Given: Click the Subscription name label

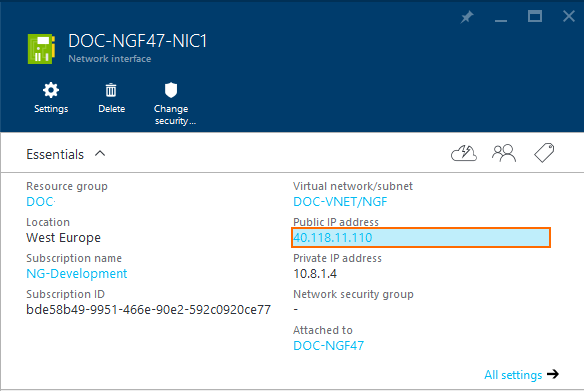Looking at the screenshot, I should pyautogui.click(x=74, y=258).
